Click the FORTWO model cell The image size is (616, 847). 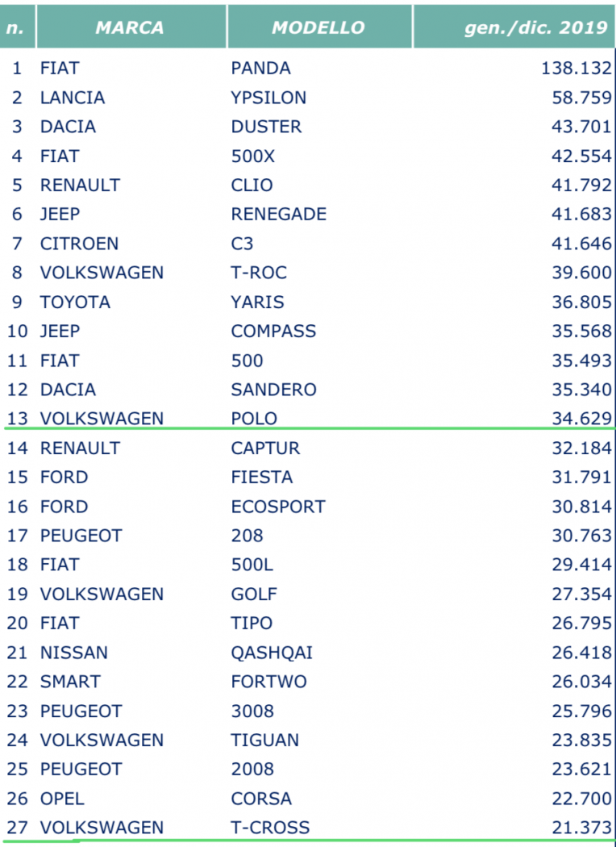268,681
